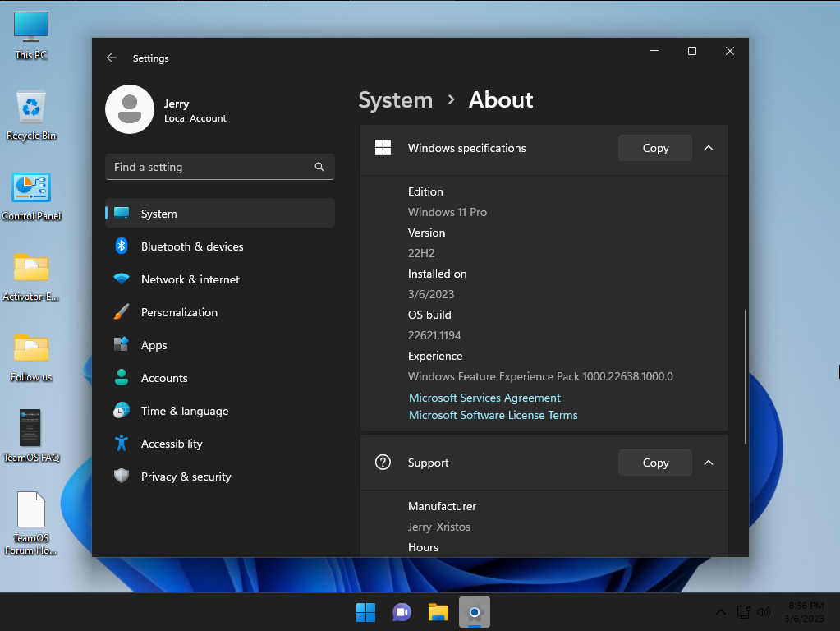
Task: Click the Jerry account name
Action: click(177, 104)
